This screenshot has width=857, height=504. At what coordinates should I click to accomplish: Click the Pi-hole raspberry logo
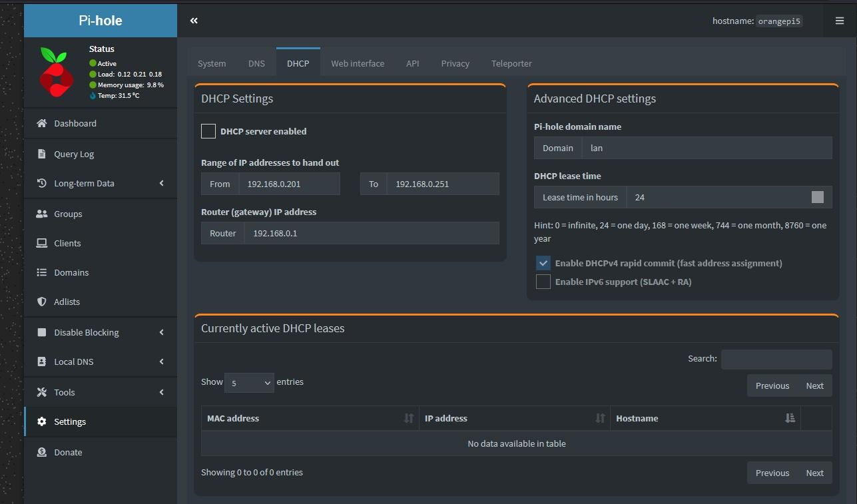(x=57, y=73)
